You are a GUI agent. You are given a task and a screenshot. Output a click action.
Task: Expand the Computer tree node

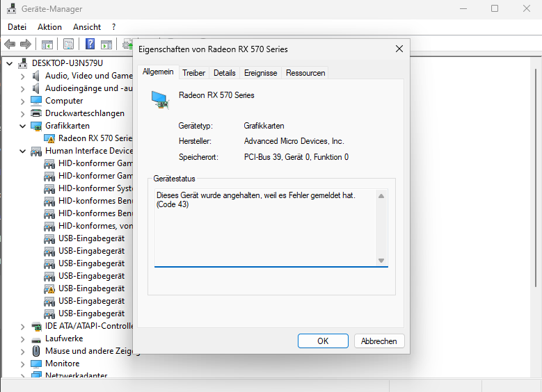[x=22, y=101]
